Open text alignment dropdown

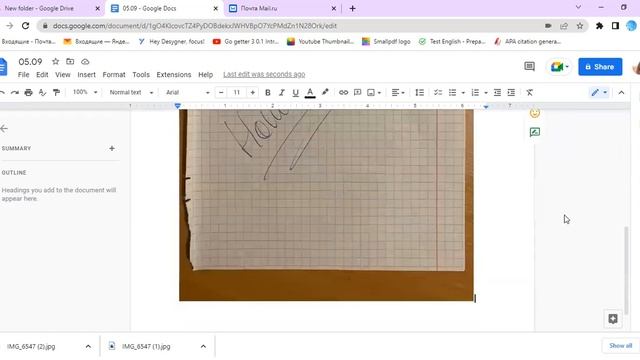(398, 93)
